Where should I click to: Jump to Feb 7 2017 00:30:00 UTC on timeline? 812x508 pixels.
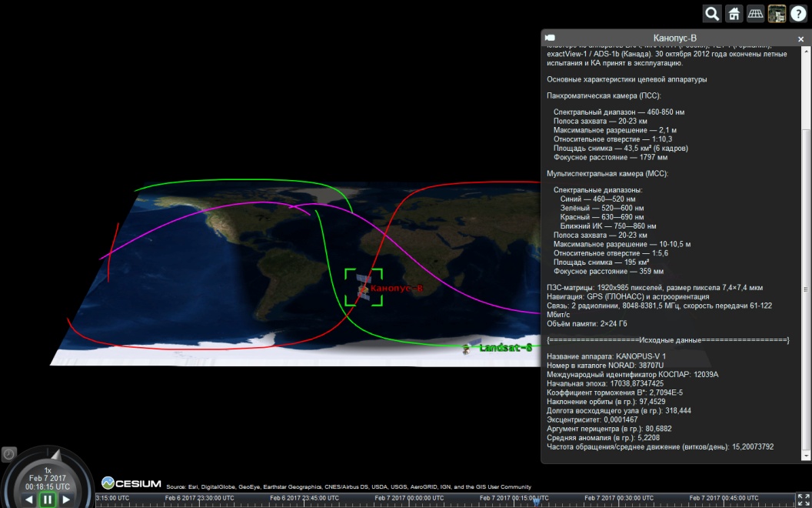619,498
